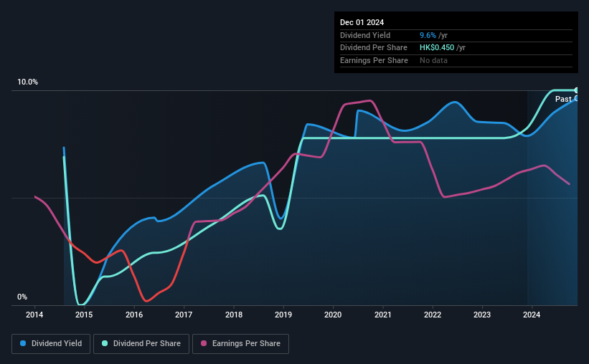
Task: Toggle the Dividend Yield legend button
Action: click(51, 344)
